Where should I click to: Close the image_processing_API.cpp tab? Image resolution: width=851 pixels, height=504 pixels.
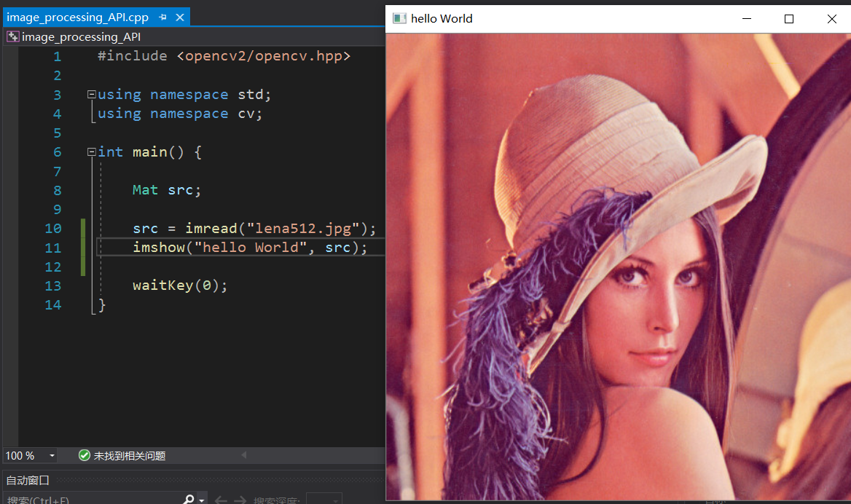click(x=180, y=17)
